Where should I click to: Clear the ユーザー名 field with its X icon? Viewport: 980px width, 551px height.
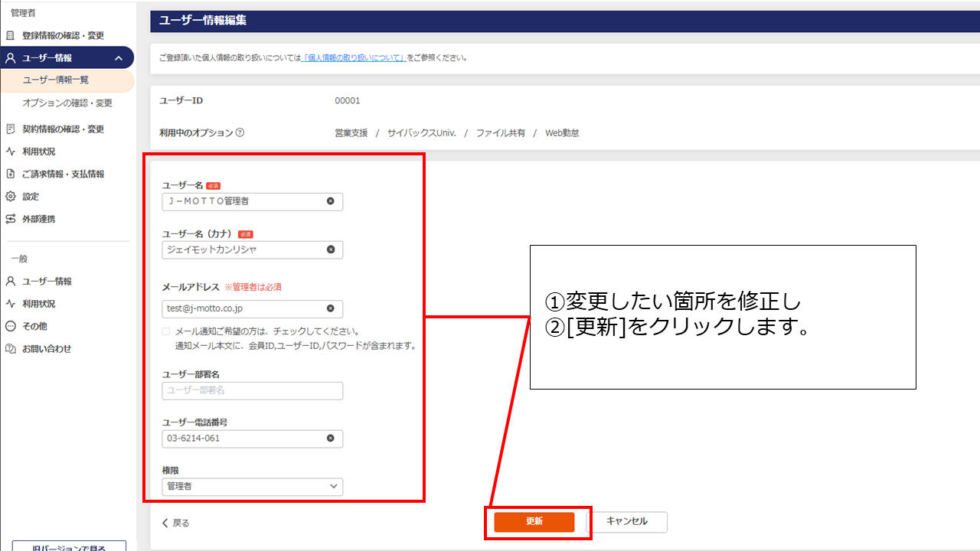click(x=331, y=201)
